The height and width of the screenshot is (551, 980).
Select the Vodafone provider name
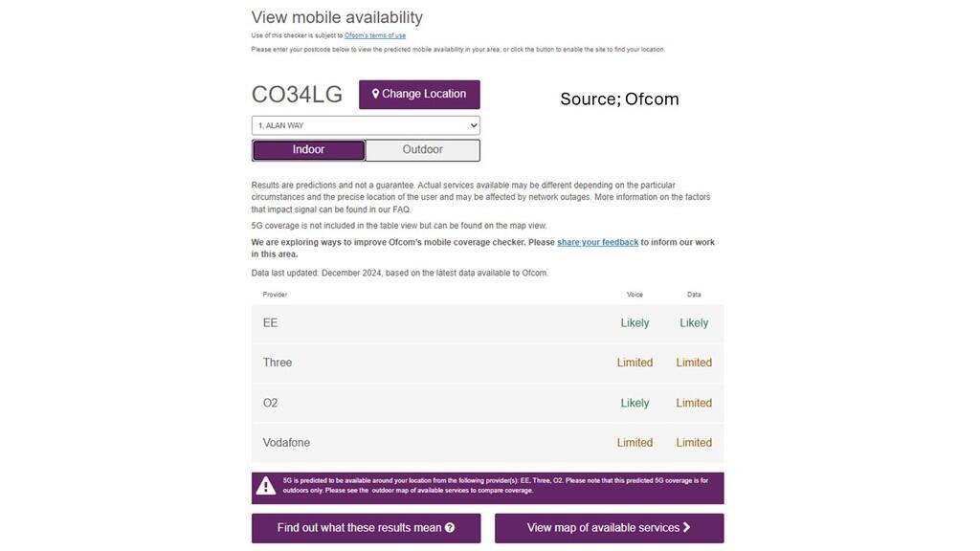click(x=286, y=443)
